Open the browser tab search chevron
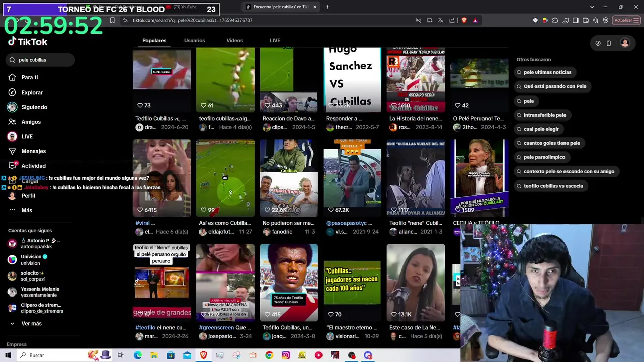The width and height of the screenshot is (644, 362). (x=592, y=7)
